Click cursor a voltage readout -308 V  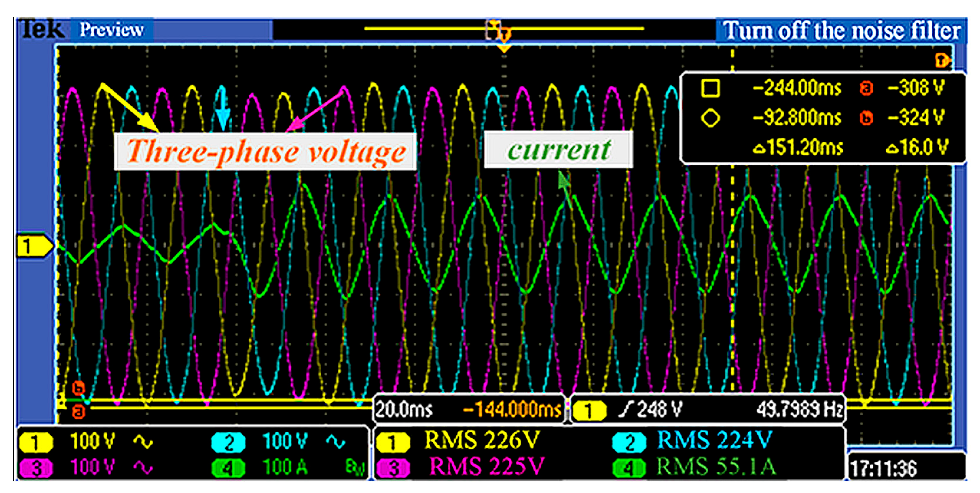click(916, 88)
